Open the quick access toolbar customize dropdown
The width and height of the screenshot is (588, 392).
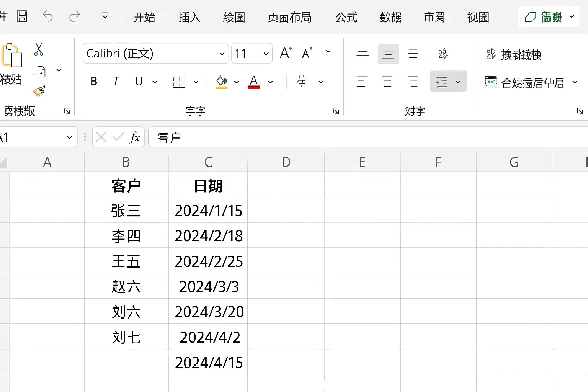[x=105, y=16]
